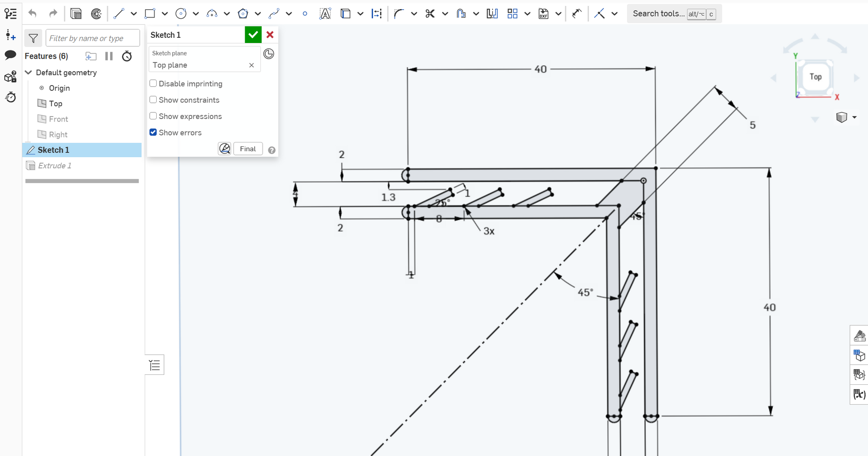This screenshot has width=868, height=456.
Task: Click the Top face of view cube
Action: pyautogui.click(x=815, y=77)
